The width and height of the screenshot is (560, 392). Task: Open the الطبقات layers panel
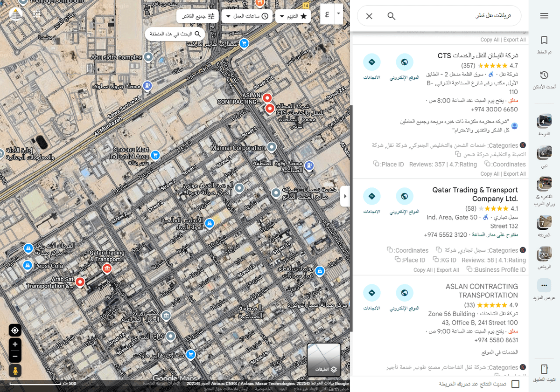click(323, 359)
